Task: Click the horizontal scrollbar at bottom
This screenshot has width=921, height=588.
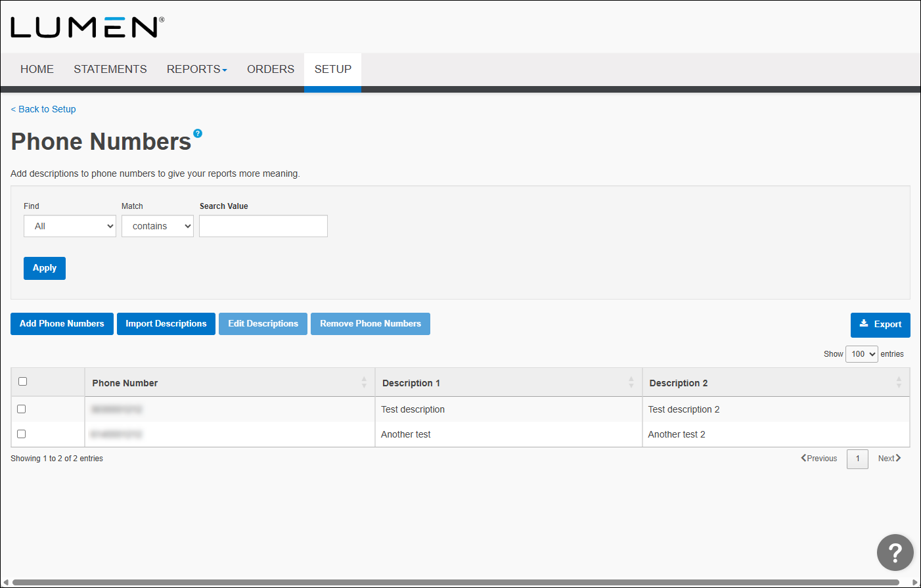Action: click(x=453, y=582)
